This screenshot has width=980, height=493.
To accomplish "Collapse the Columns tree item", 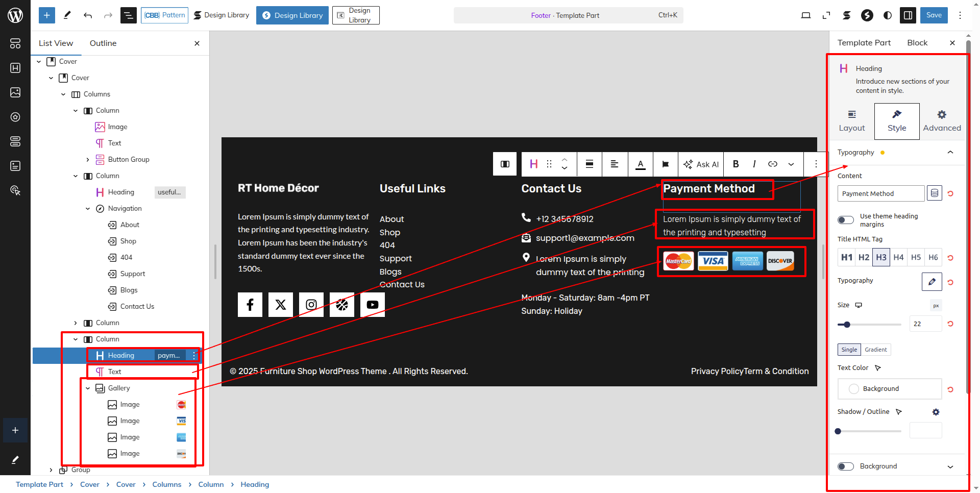I will 63,94.
